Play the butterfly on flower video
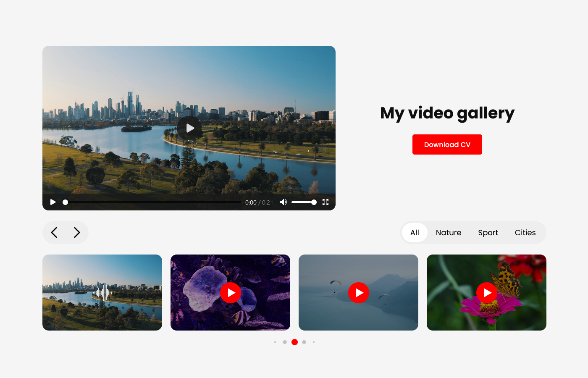This screenshot has height=378, width=588. click(x=487, y=293)
